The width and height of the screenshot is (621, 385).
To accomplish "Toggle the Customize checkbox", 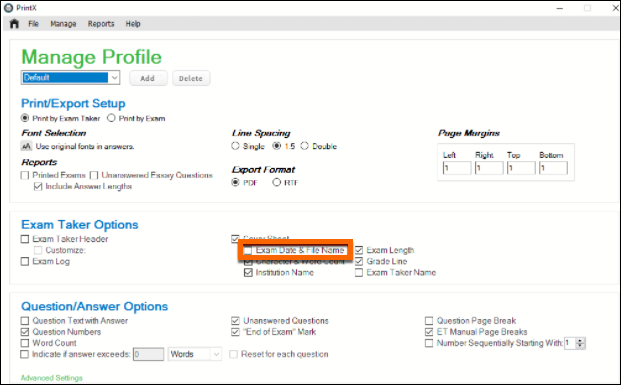I will pyautogui.click(x=38, y=250).
